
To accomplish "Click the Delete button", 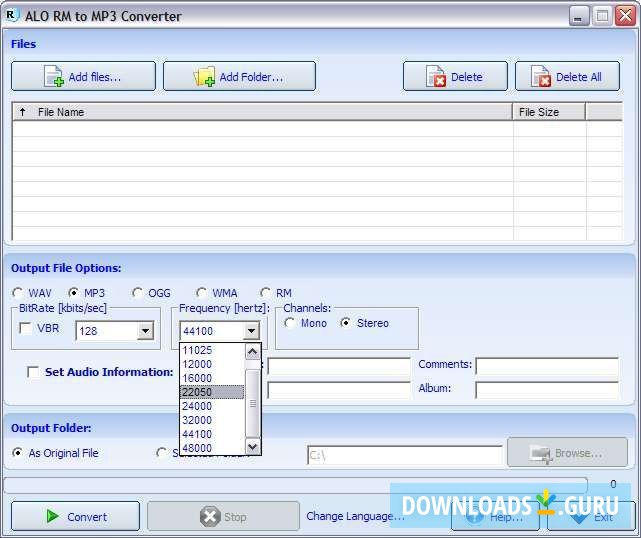I will (455, 76).
